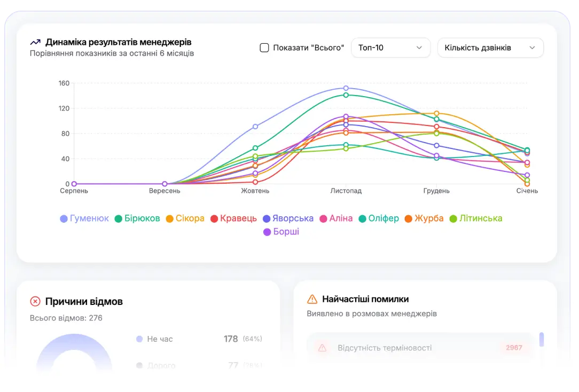Open the Топ-10 dropdown
Viewport: 579px width, 392px height.
coord(390,48)
